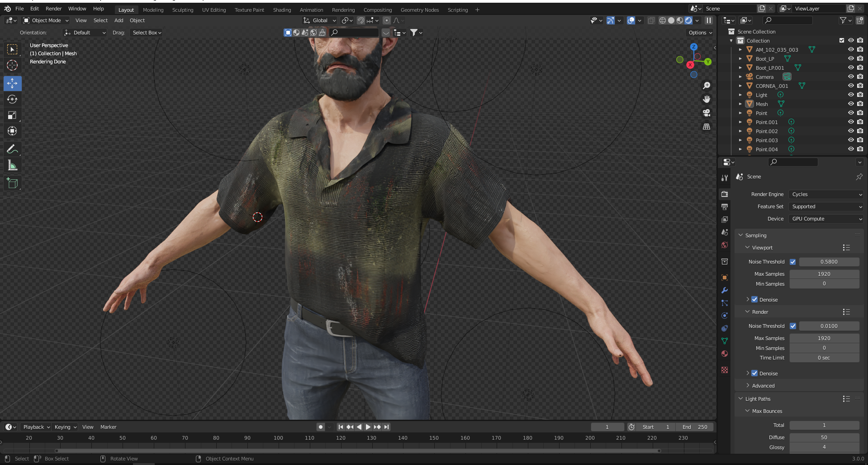This screenshot has height=465, width=868.
Task: Choose the Select Box tool icon
Action: 12,49
